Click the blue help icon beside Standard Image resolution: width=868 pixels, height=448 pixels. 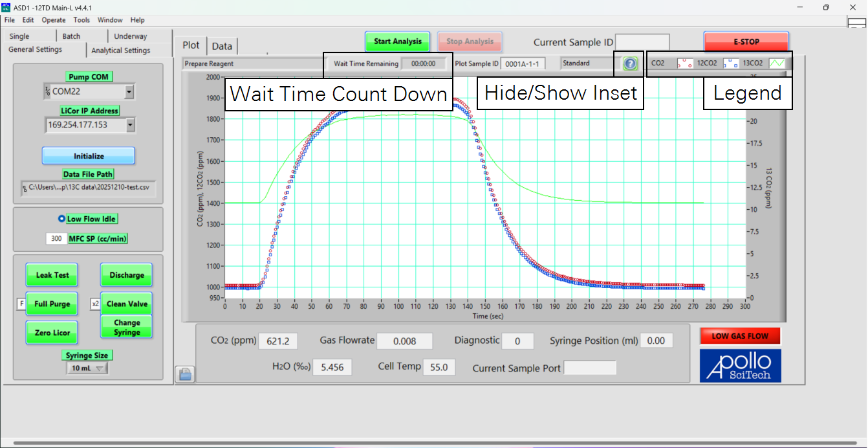(x=631, y=64)
